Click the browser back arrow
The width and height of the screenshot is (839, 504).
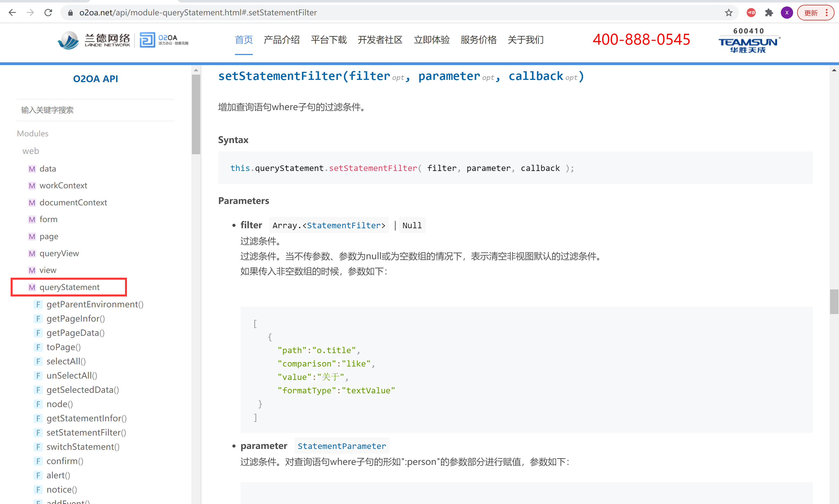tap(12, 13)
